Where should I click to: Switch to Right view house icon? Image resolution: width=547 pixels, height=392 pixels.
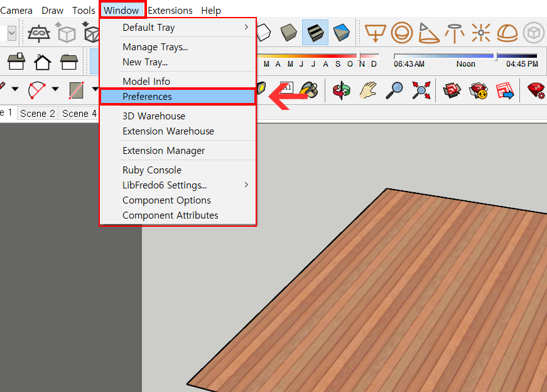(68, 62)
